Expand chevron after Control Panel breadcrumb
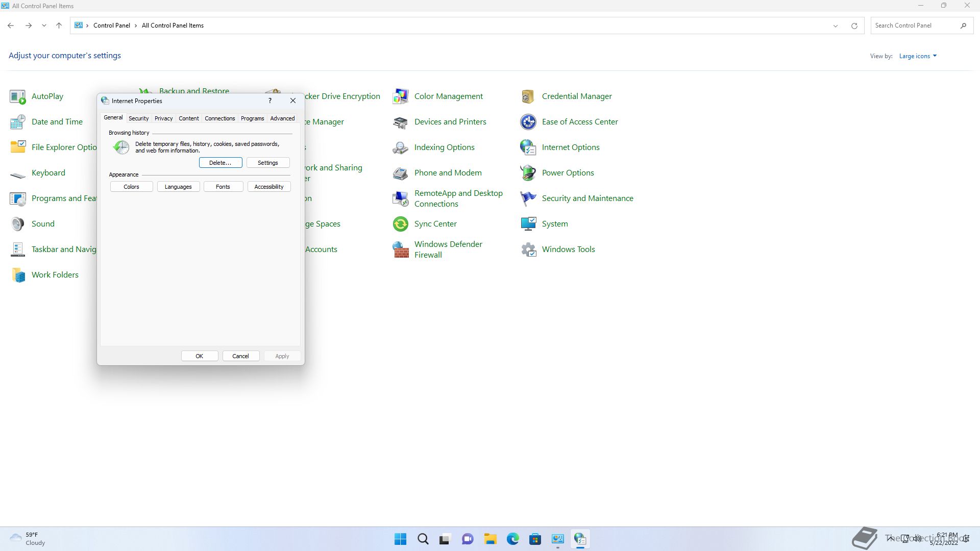980x551 pixels. click(136, 26)
